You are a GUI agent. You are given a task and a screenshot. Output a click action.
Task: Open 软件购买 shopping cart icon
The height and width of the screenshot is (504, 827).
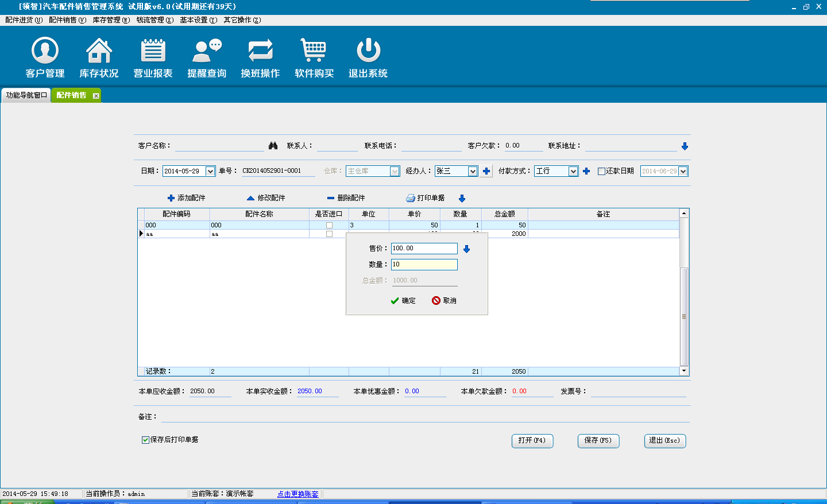pyautogui.click(x=314, y=51)
